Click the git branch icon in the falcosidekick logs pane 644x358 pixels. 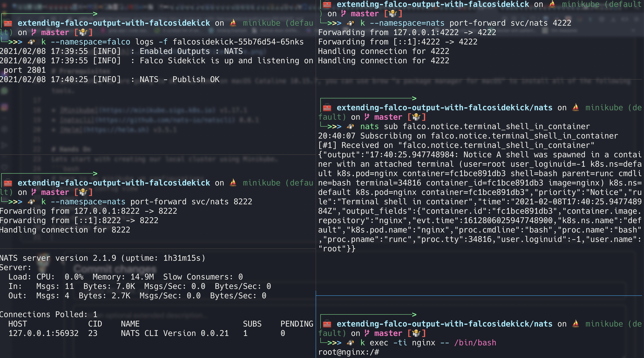coord(34,32)
